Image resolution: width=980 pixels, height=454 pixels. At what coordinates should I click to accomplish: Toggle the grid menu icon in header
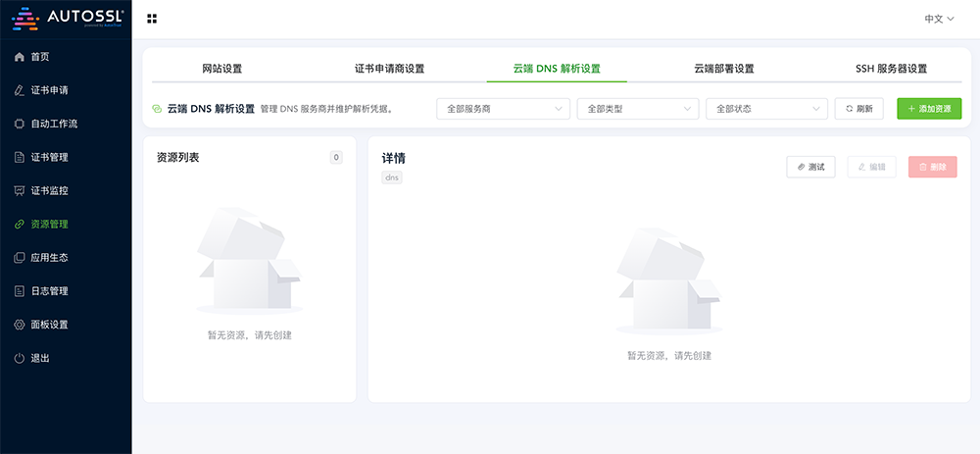click(x=152, y=19)
